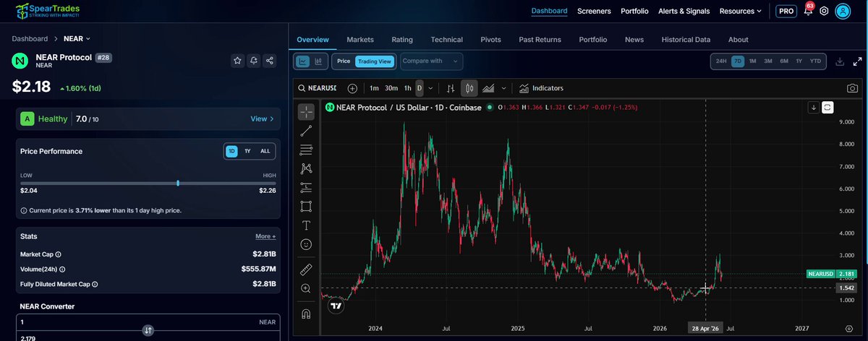
Task: Click the Price Performance low-high slider marker
Action: point(178,183)
